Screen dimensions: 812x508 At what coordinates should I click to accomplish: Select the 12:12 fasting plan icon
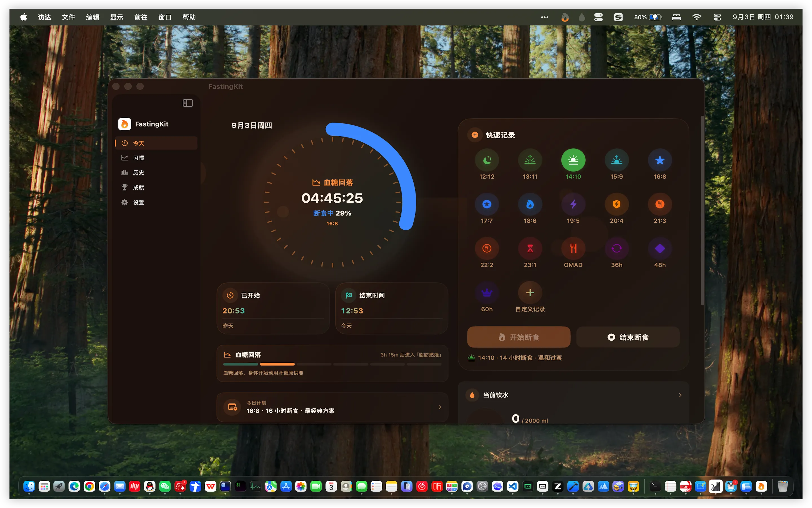click(x=487, y=160)
